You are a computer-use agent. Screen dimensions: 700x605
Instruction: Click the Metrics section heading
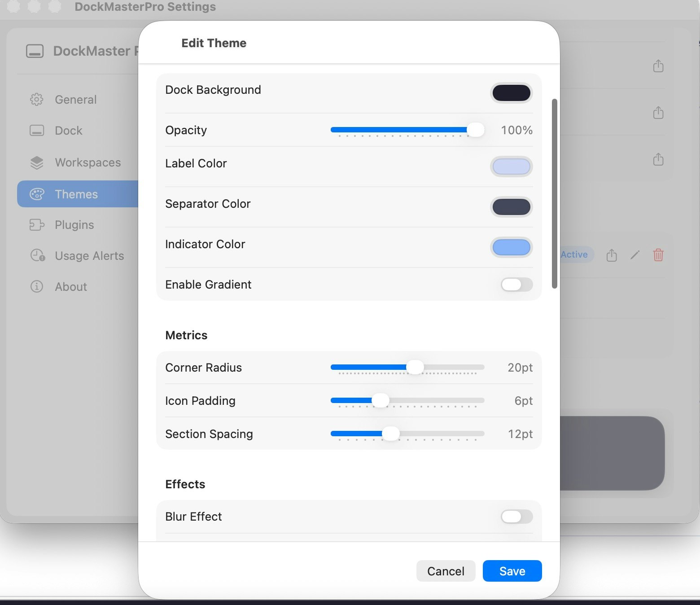click(x=186, y=335)
